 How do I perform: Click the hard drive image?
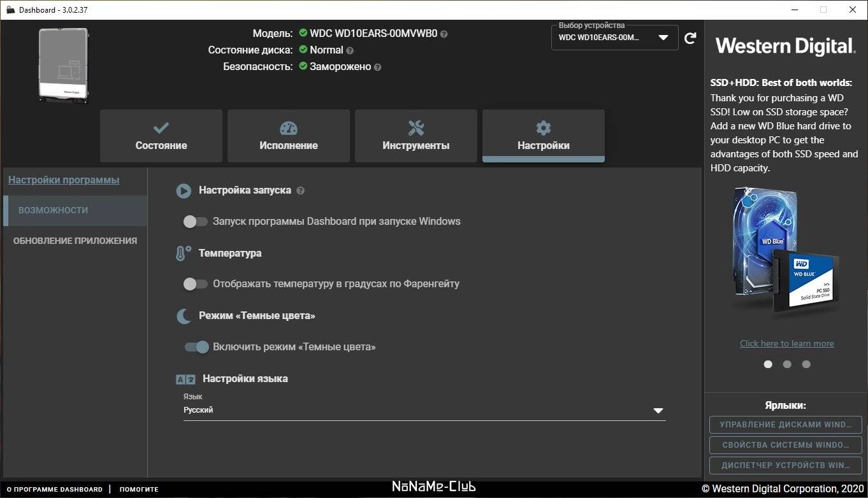[63, 64]
